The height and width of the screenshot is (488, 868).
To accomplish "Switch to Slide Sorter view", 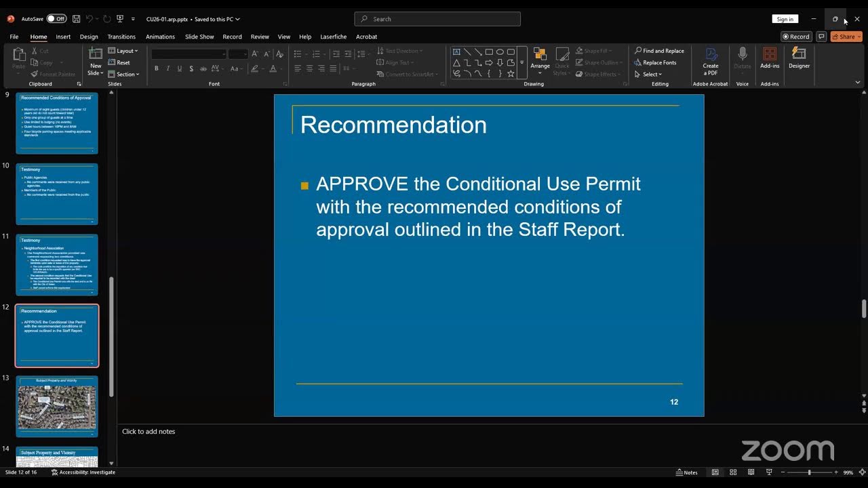I will coord(733,472).
